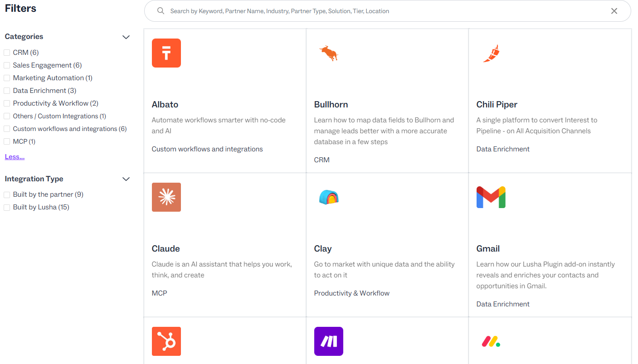Click the Filters panel heading
Image resolution: width=638 pixels, height=364 pixels.
coord(20,9)
